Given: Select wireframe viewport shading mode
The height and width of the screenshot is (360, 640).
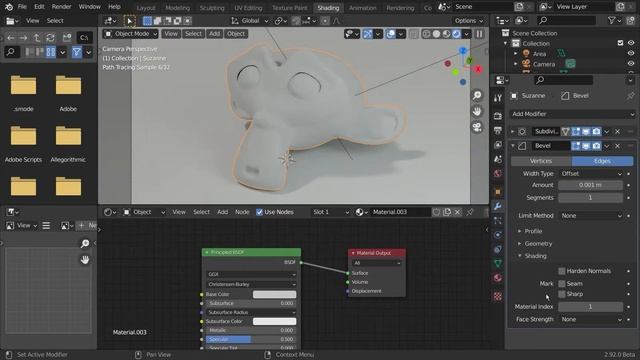Looking at the screenshot, I should pos(426,34).
